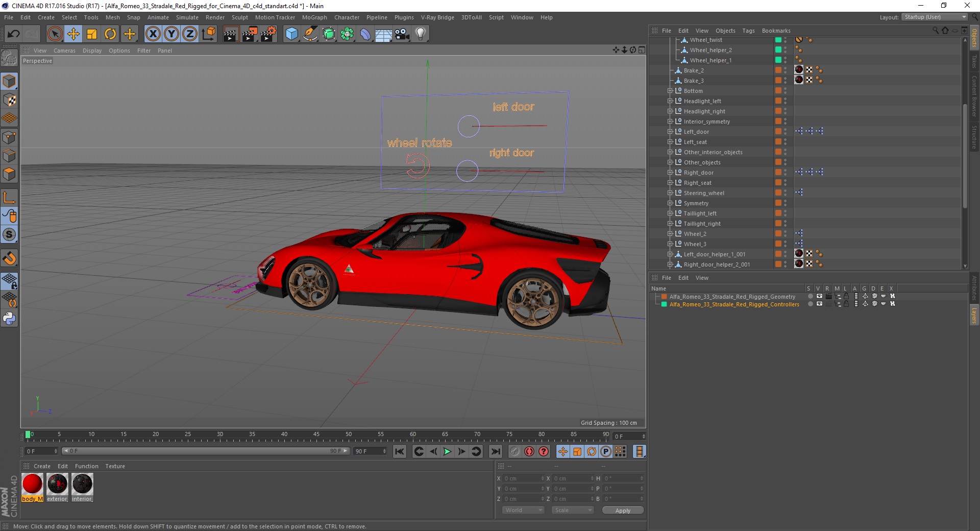Viewport: 980px width, 531px height.
Task: Expand the Bottom object
Action: [670, 91]
